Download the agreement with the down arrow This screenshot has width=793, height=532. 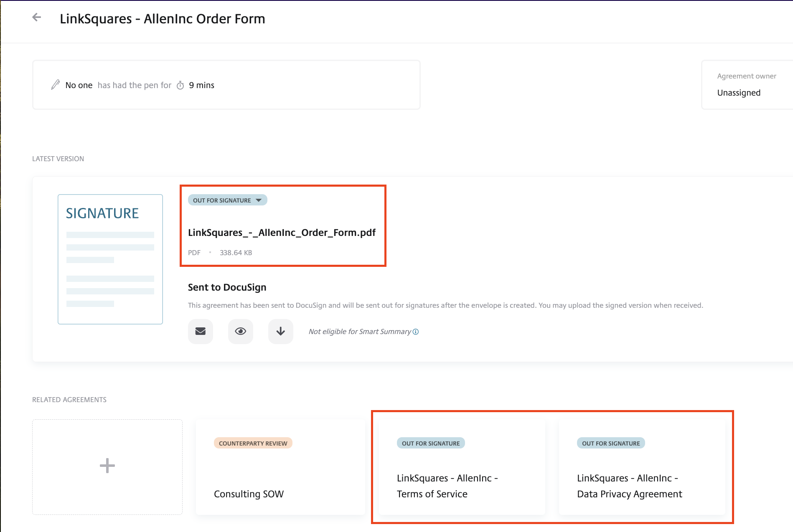tap(281, 331)
